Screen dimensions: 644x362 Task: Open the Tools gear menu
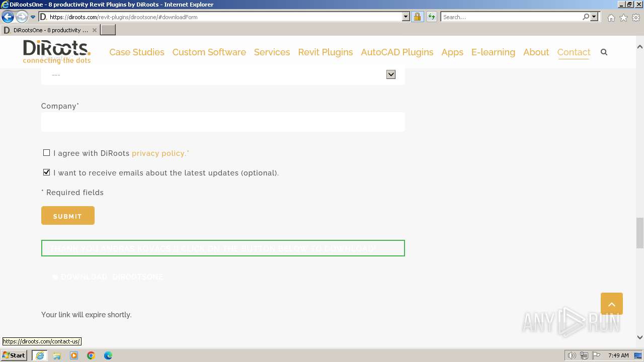click(636, 18)
